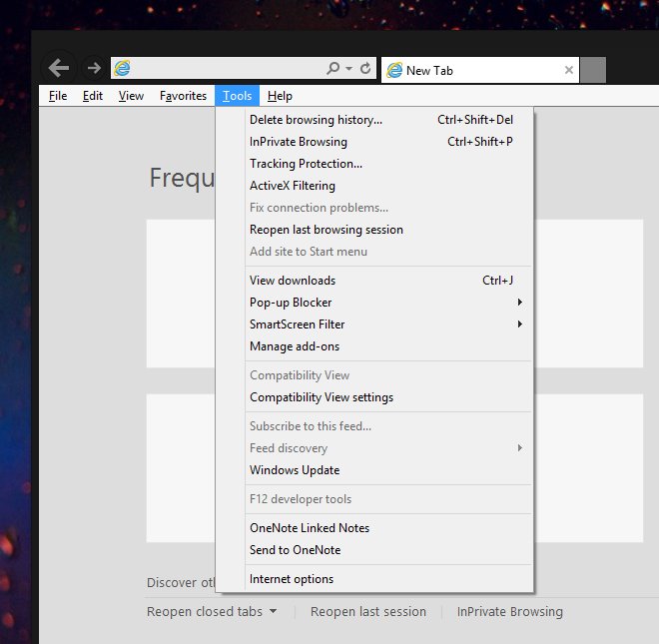Expand the SmartScreen Filter submenu
The image size is (659, 644).
(519, 324)
